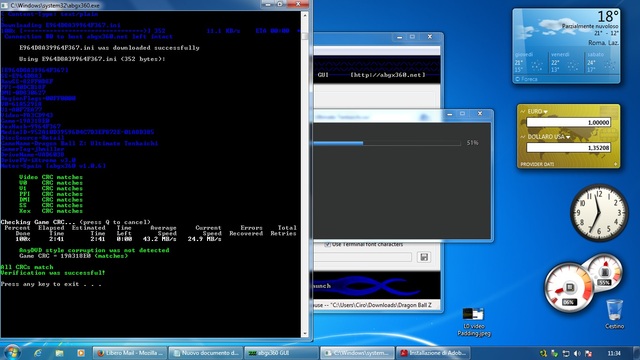
Task: Click the volume speaker tray icon
Action: (x=577, y=353)
